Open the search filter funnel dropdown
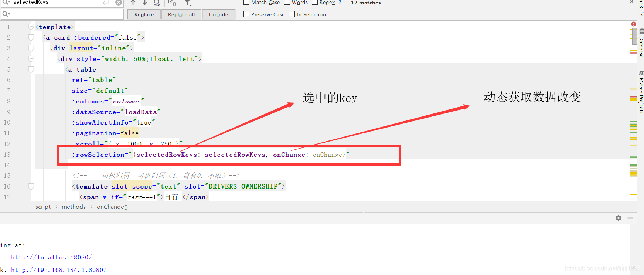This screenshot has width=644, height=275. (188, 3)
